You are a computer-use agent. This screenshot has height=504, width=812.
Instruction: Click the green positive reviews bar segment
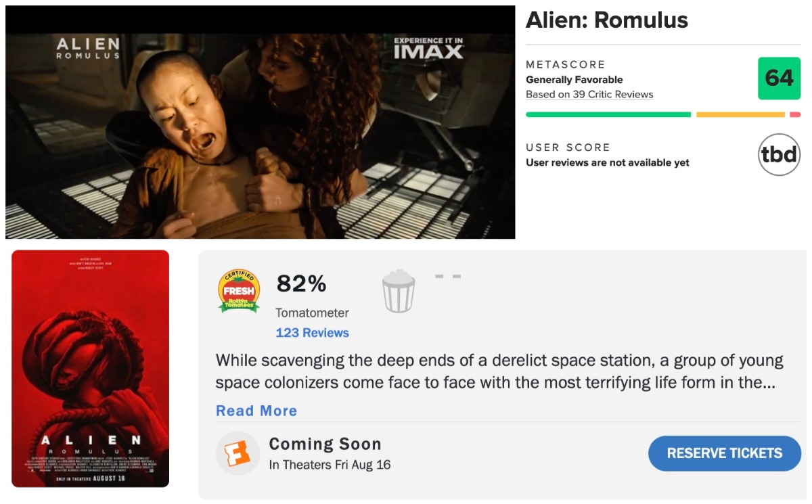[x=608, y=115]
